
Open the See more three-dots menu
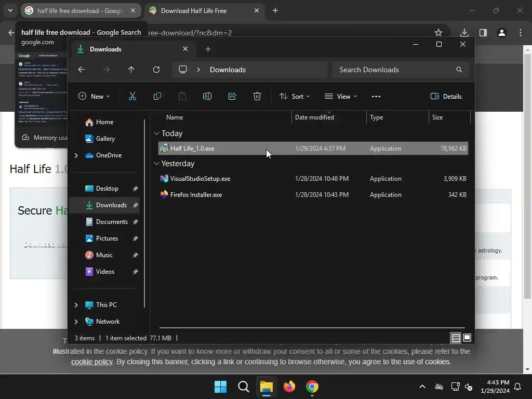[376, 96]
